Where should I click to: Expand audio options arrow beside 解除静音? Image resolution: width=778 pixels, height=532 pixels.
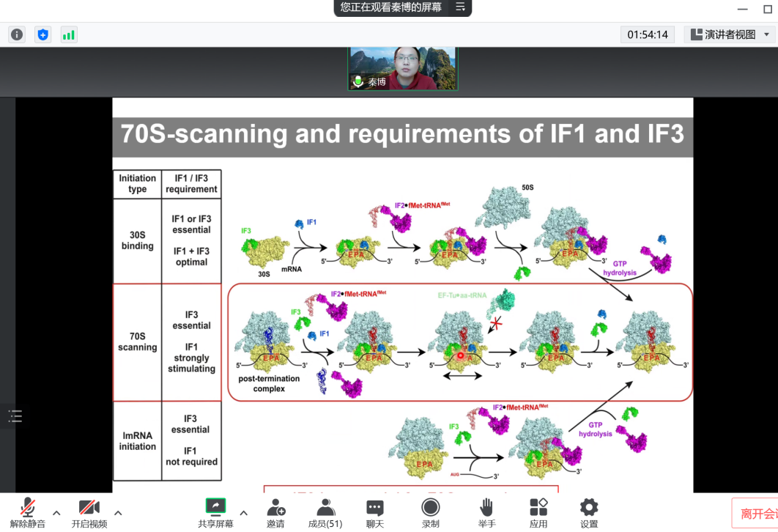point(56,513)
